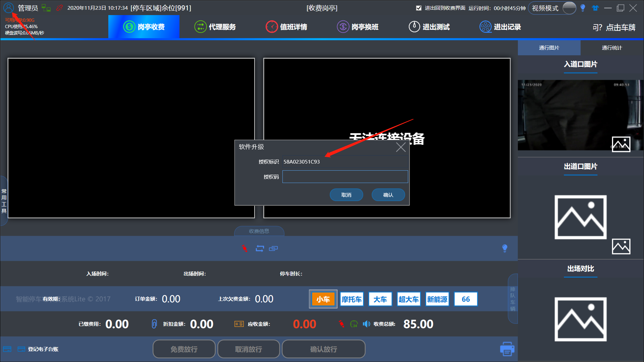The height and width of the screenshot is (362, 644).
Task: Click the small image icon under 出道口图片
Action: [621, 246]
